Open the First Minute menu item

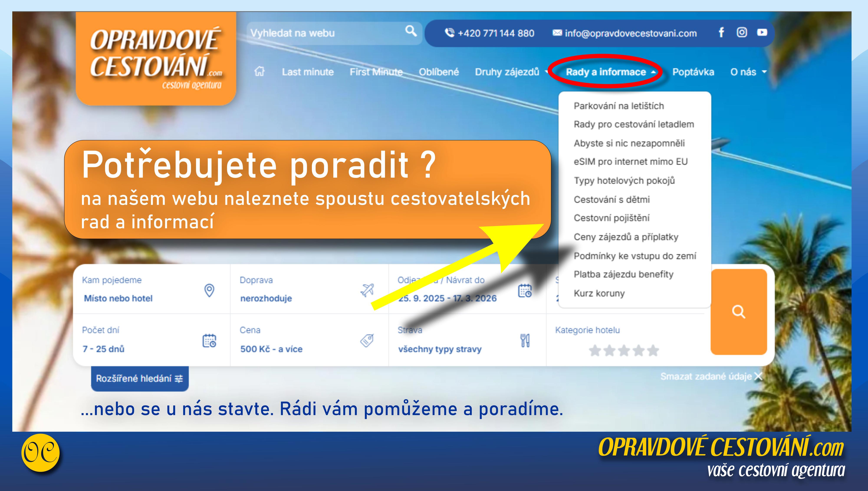tap(376, 72)
